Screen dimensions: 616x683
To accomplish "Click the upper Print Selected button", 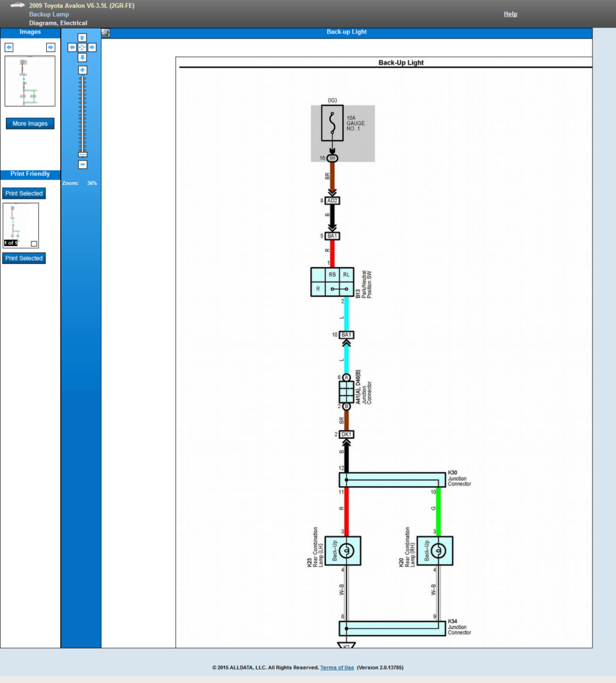I will click(x=24, y=193).
